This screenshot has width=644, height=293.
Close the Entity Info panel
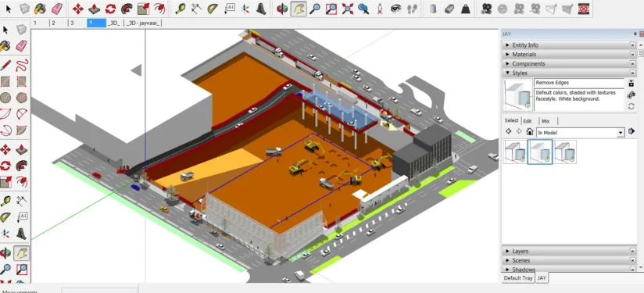(632, 45)
